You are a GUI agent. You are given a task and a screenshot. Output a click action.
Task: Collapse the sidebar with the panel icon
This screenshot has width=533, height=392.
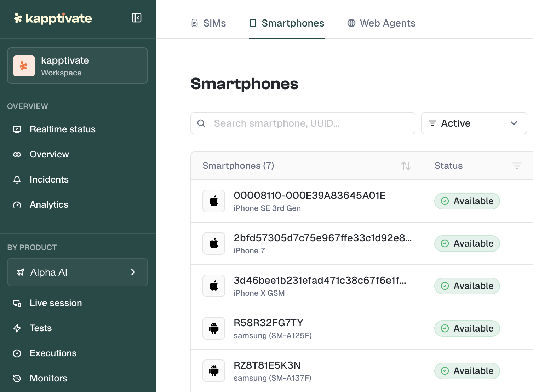coord(137,18)
